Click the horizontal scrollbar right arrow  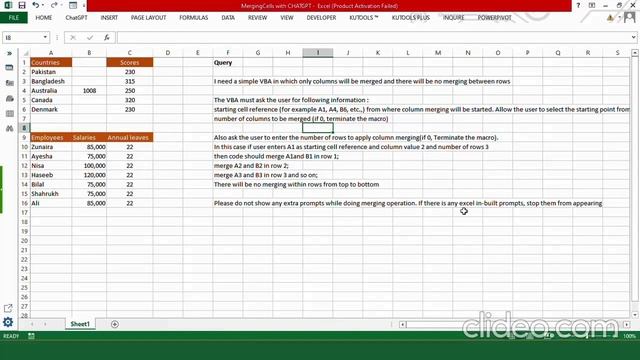[x=627, y=324]
